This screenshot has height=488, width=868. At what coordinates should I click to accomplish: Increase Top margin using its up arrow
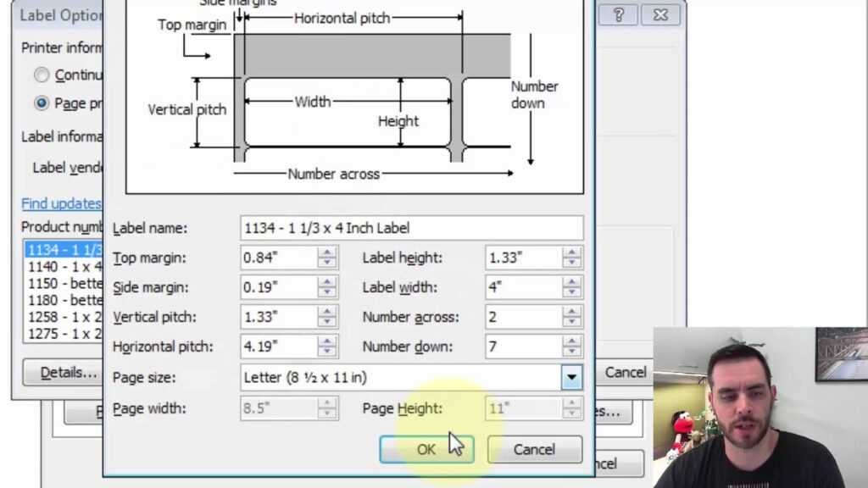pyautogui.click(x=327, y=253)
